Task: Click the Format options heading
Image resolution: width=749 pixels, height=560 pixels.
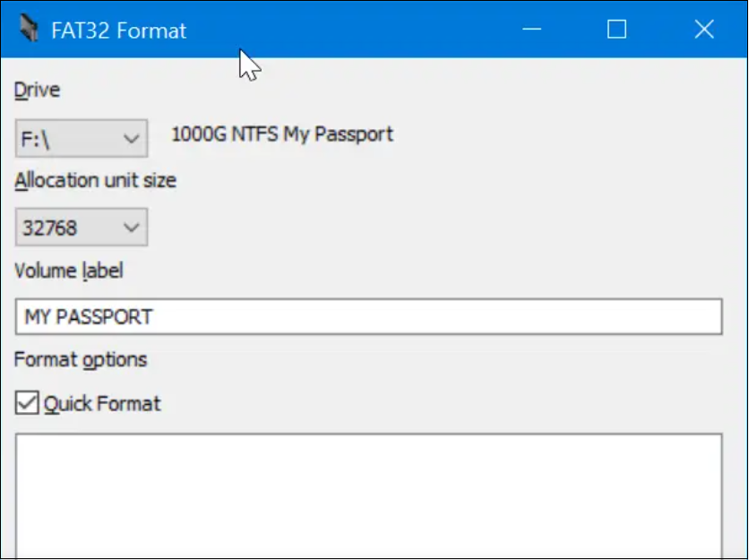Action: [x=81, y=359]
